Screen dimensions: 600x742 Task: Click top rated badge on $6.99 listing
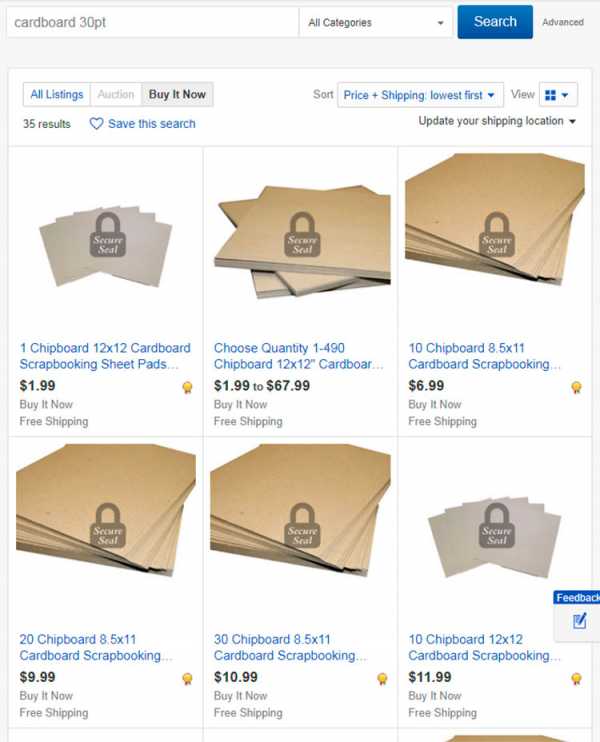pyautogui.click(x=576, y=388)
